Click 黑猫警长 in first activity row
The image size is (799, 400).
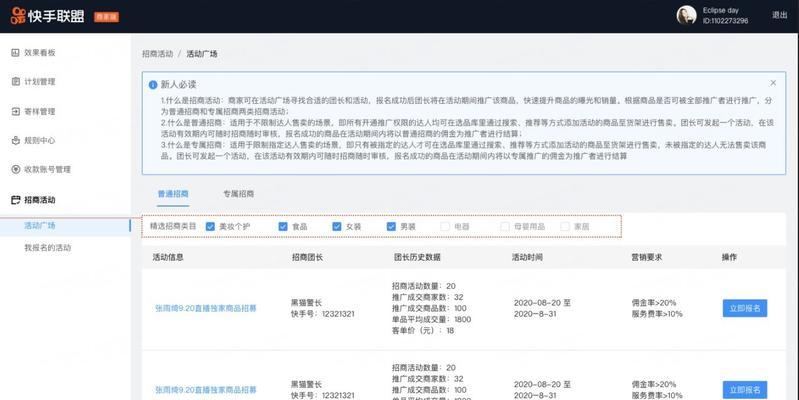click(x=306, y=303)
